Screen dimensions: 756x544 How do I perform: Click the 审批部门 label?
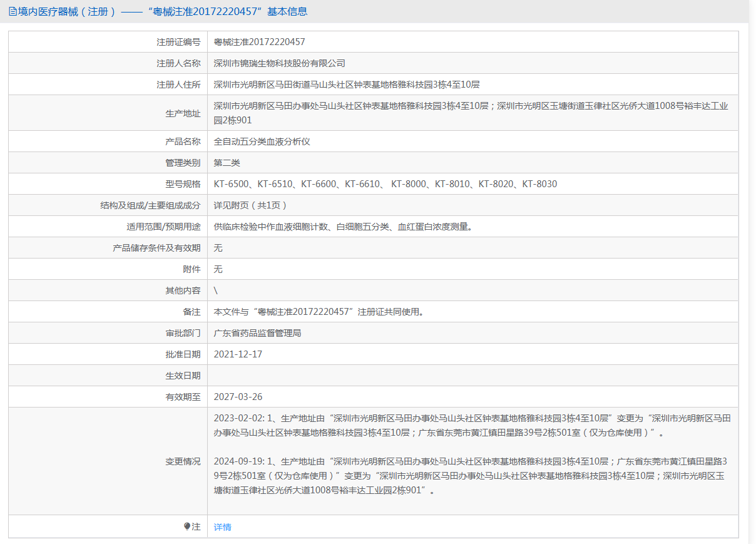pos(183,333)
